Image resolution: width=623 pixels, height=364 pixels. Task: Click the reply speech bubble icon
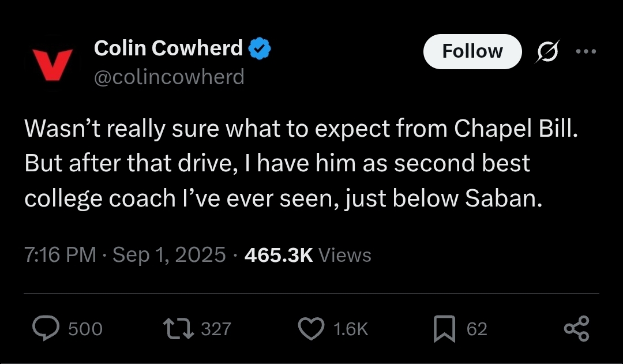pyautogui.click(x=46, y=328)
